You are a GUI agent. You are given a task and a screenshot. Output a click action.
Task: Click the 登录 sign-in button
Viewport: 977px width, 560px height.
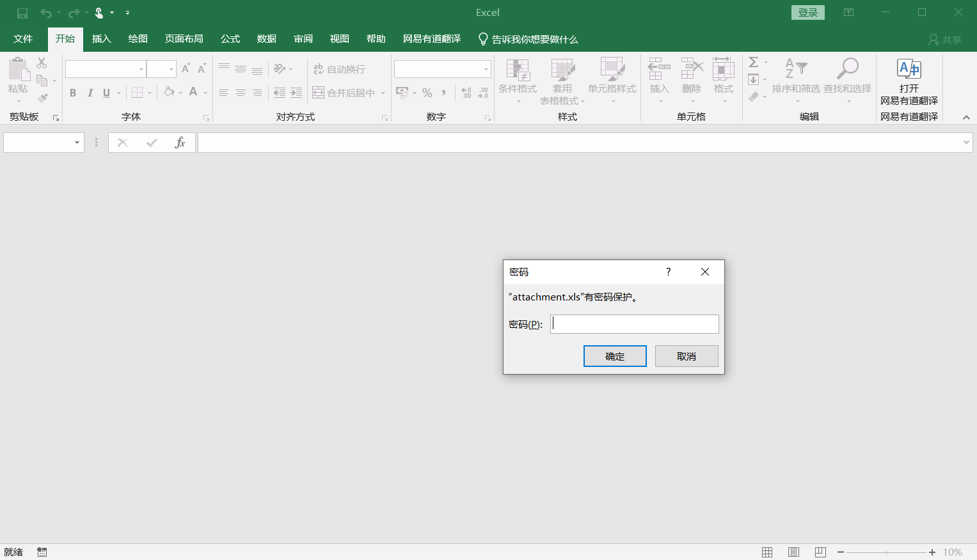click(x=808, y=13)
